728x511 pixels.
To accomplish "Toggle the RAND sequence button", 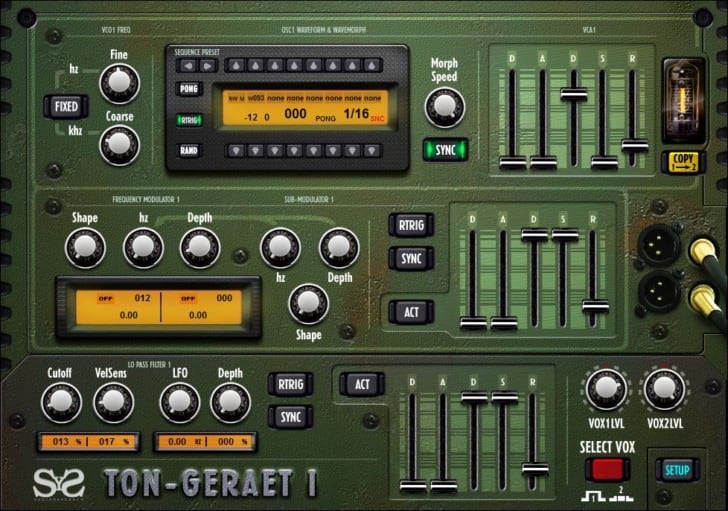I will tap(189, 150).
